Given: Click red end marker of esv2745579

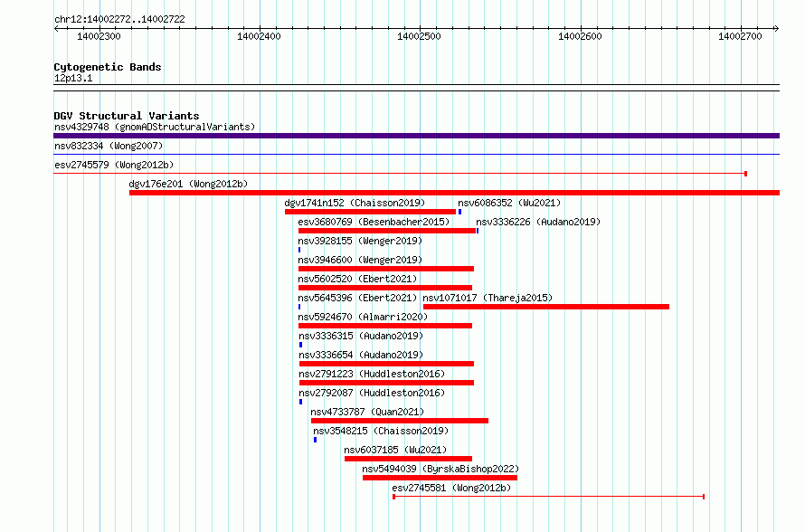Looking at the screenshot, I should tap(745, 174).
